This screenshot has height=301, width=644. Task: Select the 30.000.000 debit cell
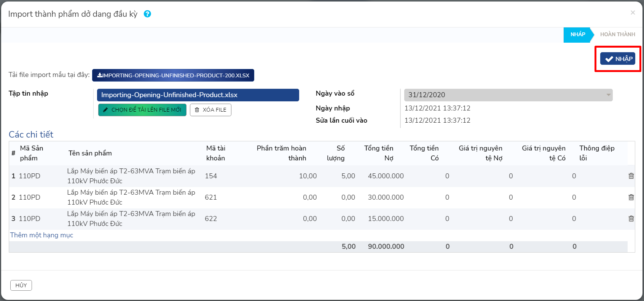[x=386, y=197]
